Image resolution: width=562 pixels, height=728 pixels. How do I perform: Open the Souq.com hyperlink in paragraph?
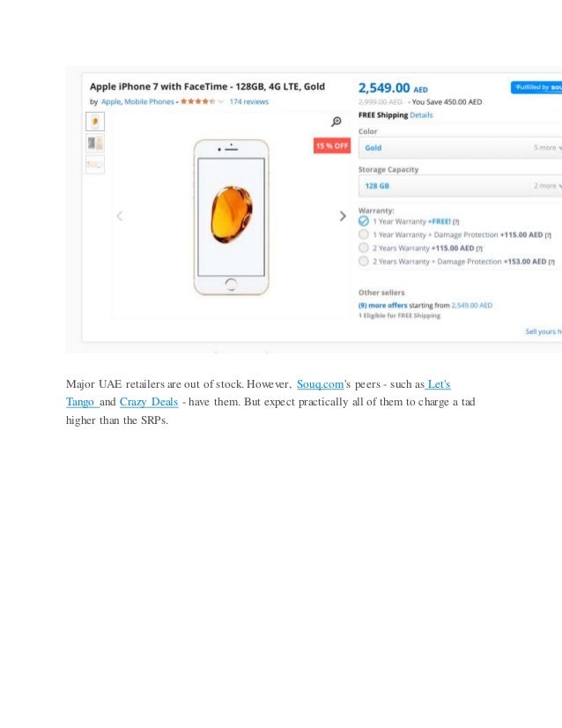(321, 384)
